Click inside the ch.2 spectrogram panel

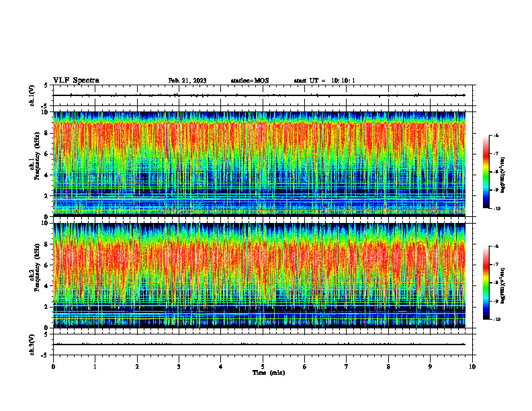(259, 275)
